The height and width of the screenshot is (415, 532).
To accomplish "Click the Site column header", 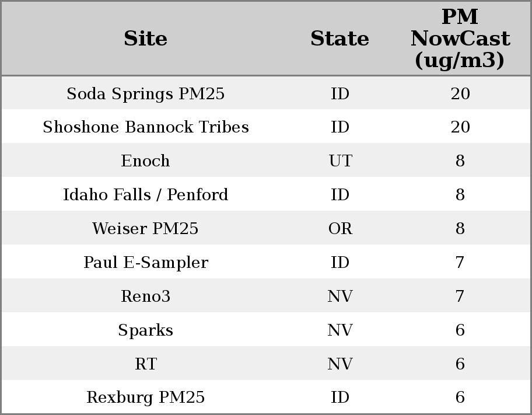I will 145,39.
